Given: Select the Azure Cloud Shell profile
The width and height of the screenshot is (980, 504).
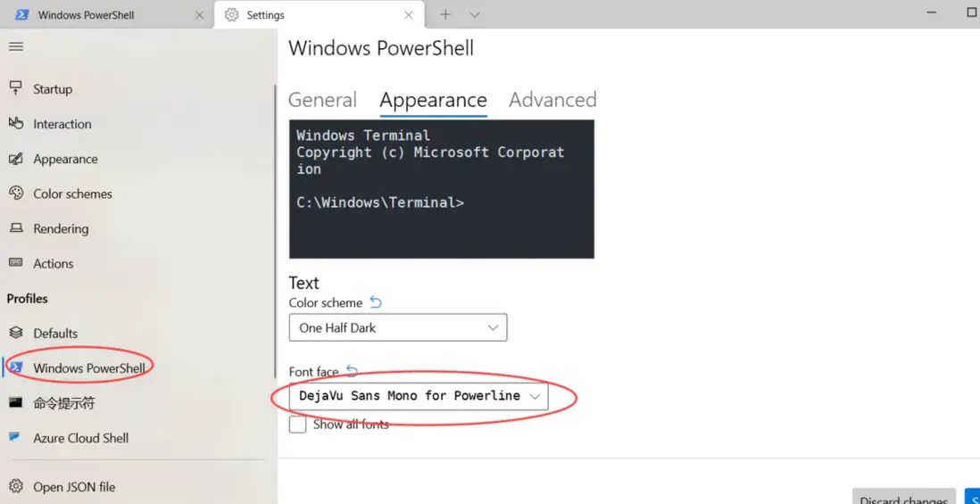Looking at the screenshot, I should click(x=80, y=438).
